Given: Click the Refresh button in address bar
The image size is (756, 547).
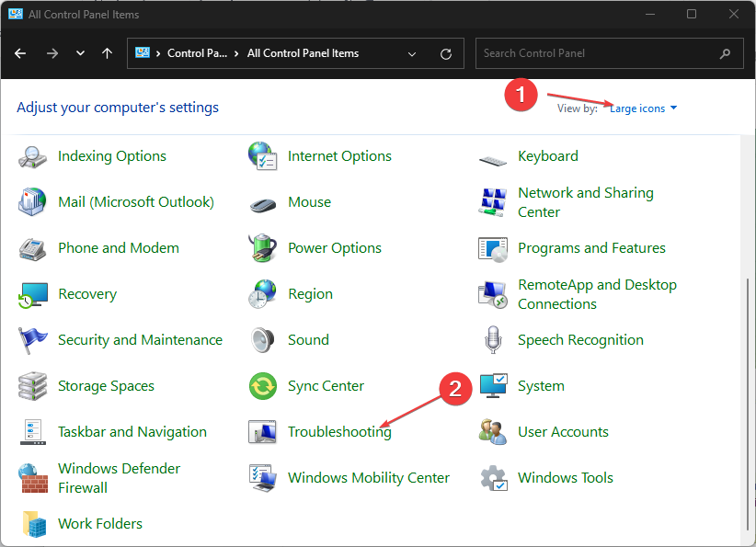Looking at the screenshot, I should pyautogui.click(x=446, y=53).
